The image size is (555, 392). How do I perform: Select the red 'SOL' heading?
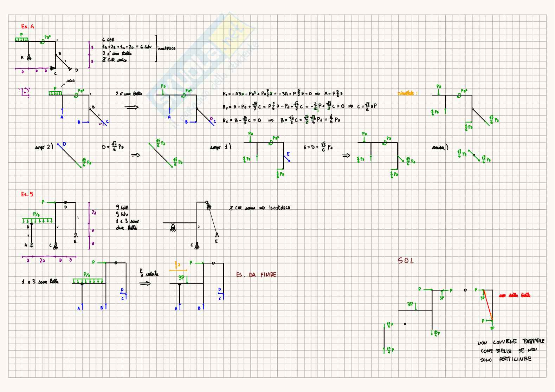(x=406, y=261)
